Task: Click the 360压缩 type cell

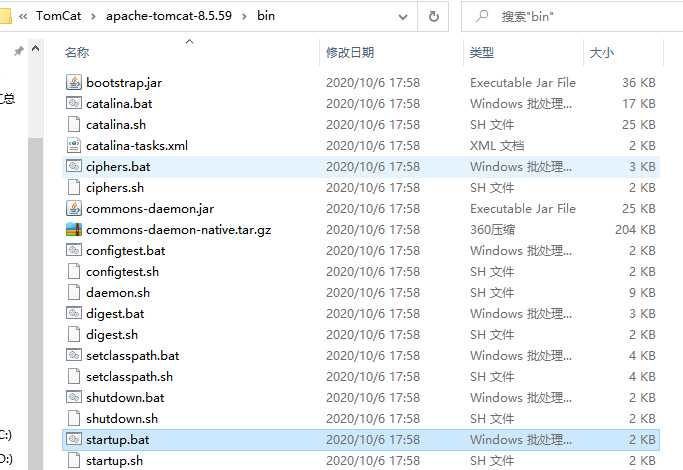Action: [x=492, y=230]
